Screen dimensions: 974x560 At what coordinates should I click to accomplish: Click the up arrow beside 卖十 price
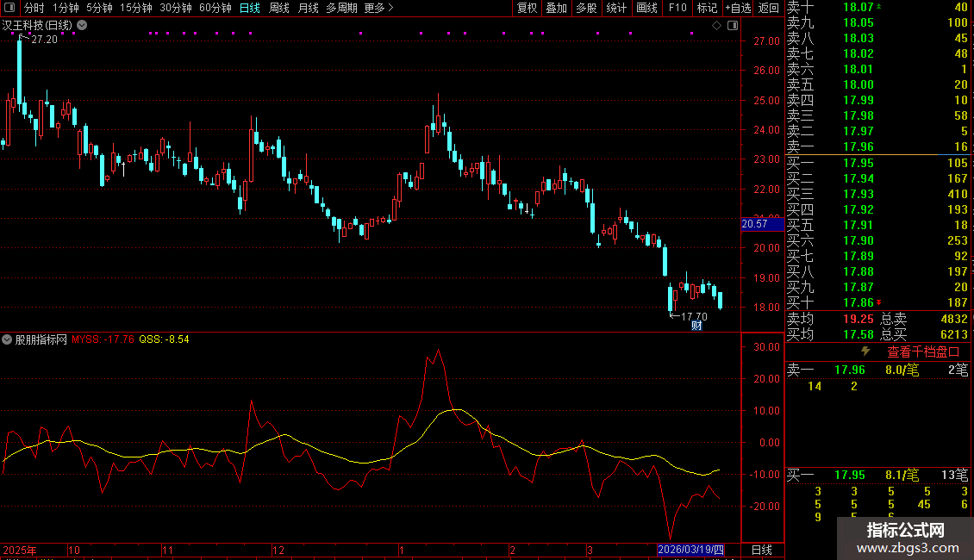pos(878,7)
